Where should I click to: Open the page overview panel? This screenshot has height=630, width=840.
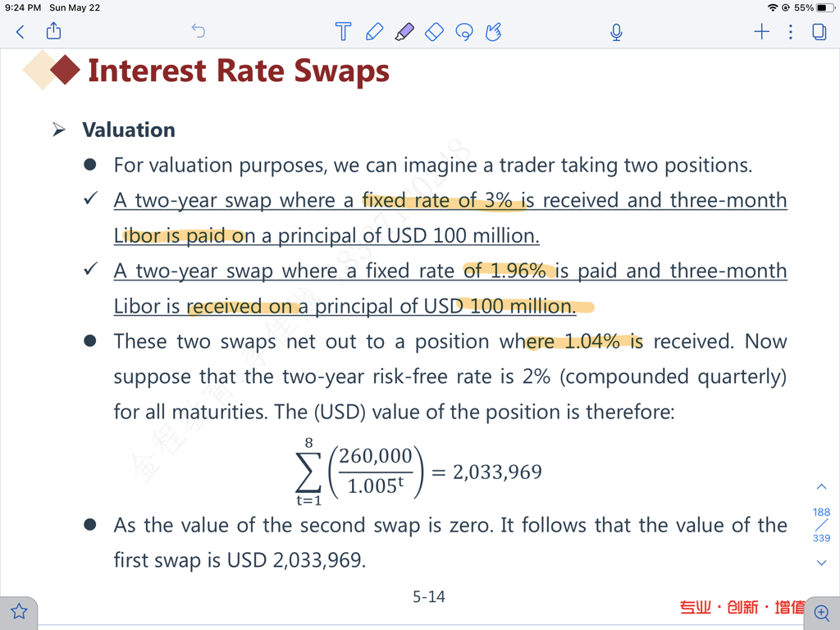coord(819,32)
